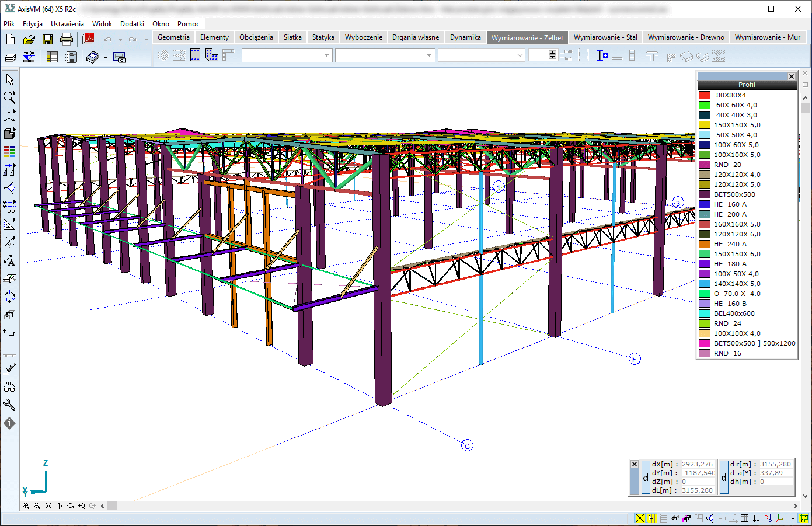This screenshot has width=812, height=526.
Task: Toggle the delta 'd' button beside dX
Action: point(646,478)
